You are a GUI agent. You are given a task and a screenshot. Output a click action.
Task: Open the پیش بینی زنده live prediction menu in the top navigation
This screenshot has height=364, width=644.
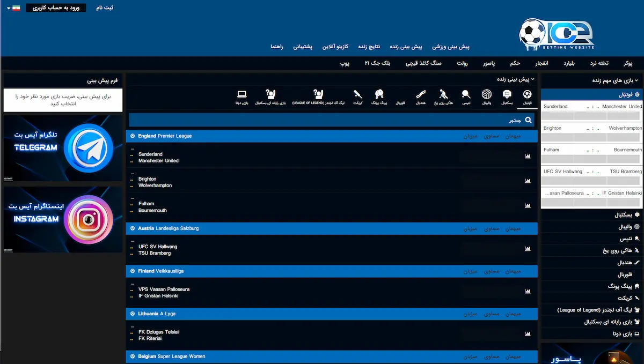[405, 47]
